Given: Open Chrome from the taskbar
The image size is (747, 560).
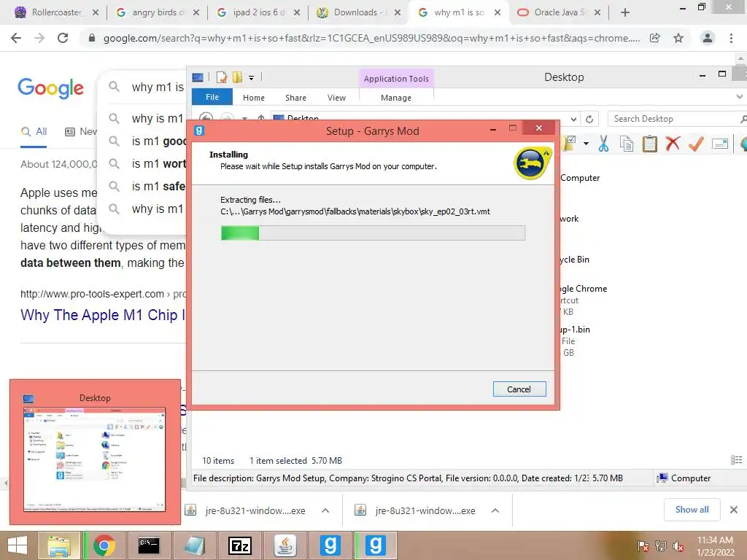Looking at the screenshot, I should (104, 545).
